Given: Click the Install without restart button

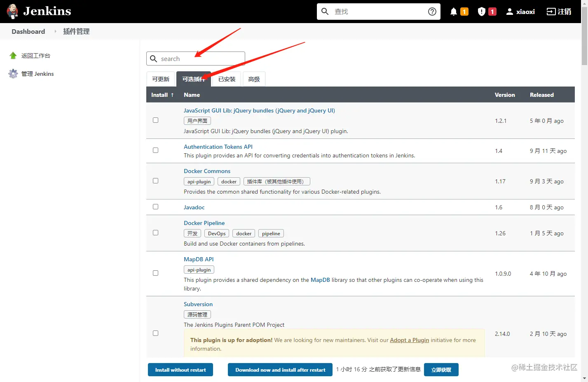Looking at the screenshot, I should tap(180, 370).
